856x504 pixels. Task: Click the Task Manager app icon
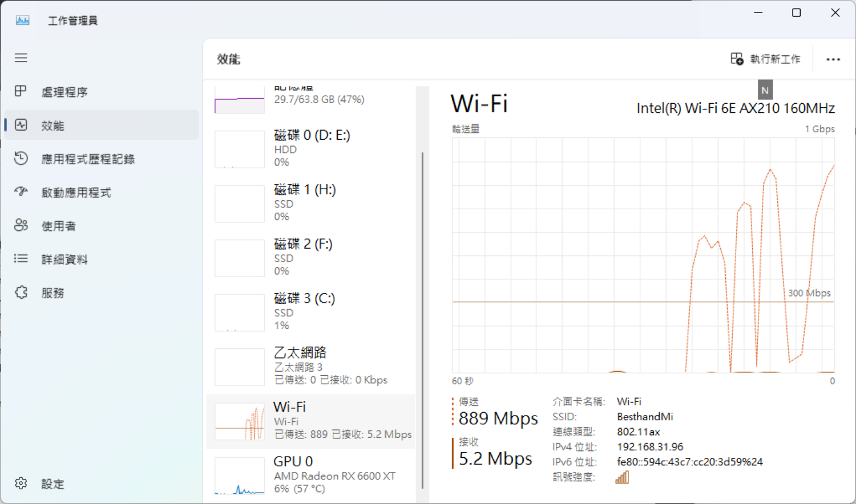[x=22, y=21]
